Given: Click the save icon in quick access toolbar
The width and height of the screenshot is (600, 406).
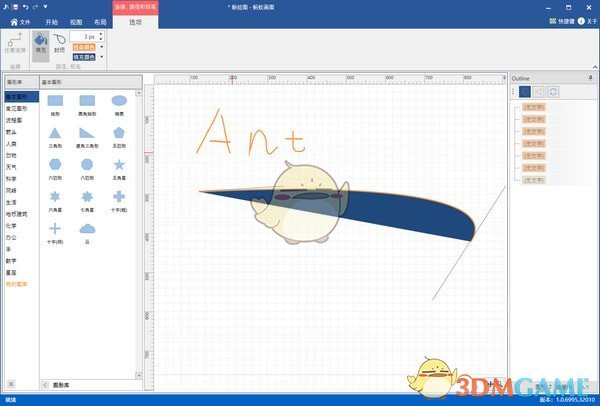Looking at the screenshot, I should (16, 7).
